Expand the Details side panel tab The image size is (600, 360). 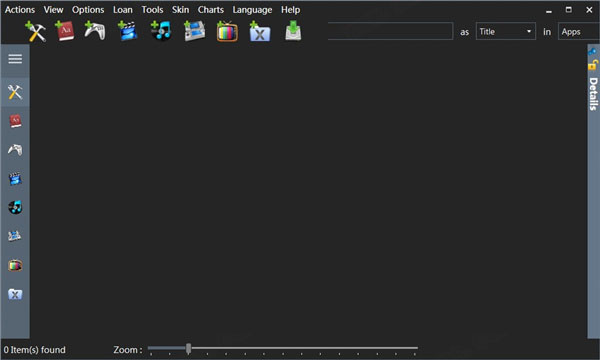coord(593,94)
